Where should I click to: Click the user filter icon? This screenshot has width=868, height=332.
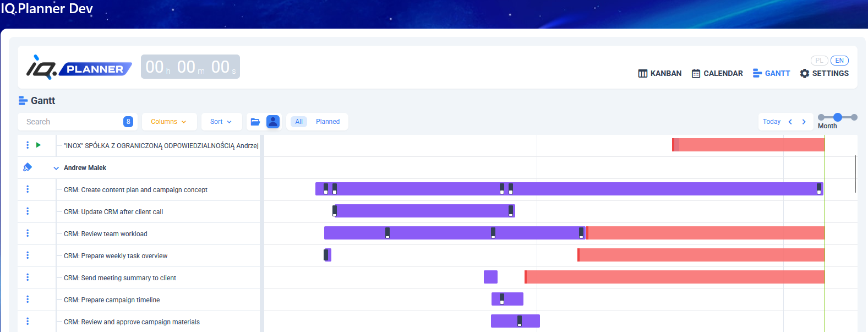[x=272, y=122]
